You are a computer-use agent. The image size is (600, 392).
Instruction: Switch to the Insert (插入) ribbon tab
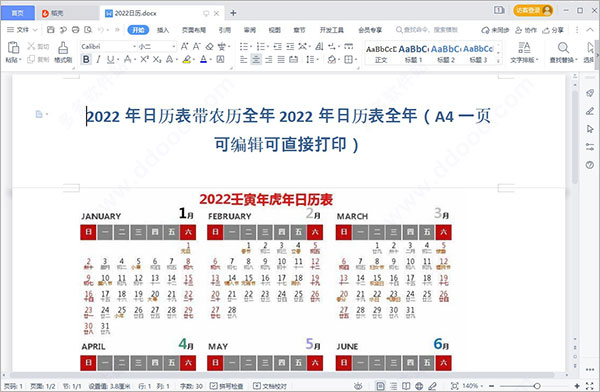(163, 30)
